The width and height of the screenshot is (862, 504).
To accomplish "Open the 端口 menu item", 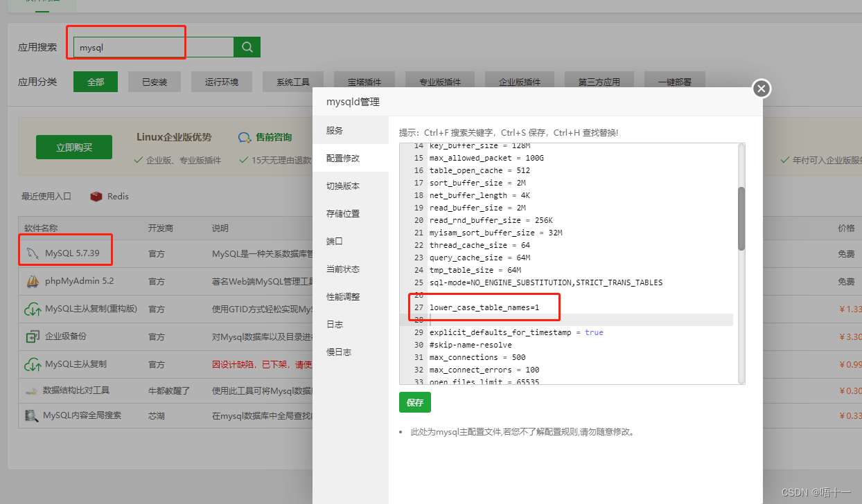I will click(351, 241).
